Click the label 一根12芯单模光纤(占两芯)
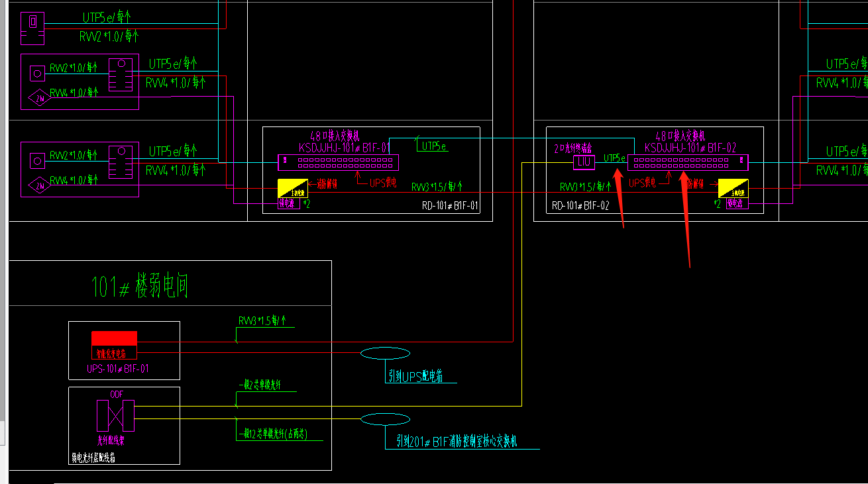 coord(274,434)
